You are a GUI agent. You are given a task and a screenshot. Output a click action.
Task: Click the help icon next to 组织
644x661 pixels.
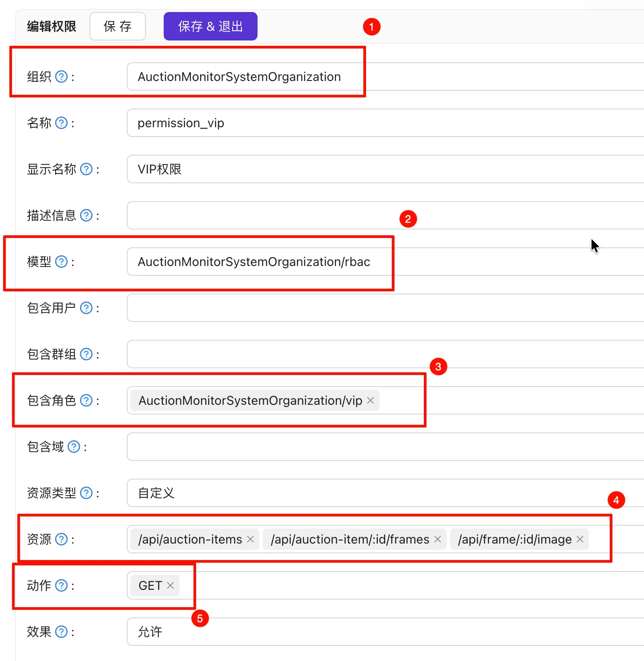(61, 77)
